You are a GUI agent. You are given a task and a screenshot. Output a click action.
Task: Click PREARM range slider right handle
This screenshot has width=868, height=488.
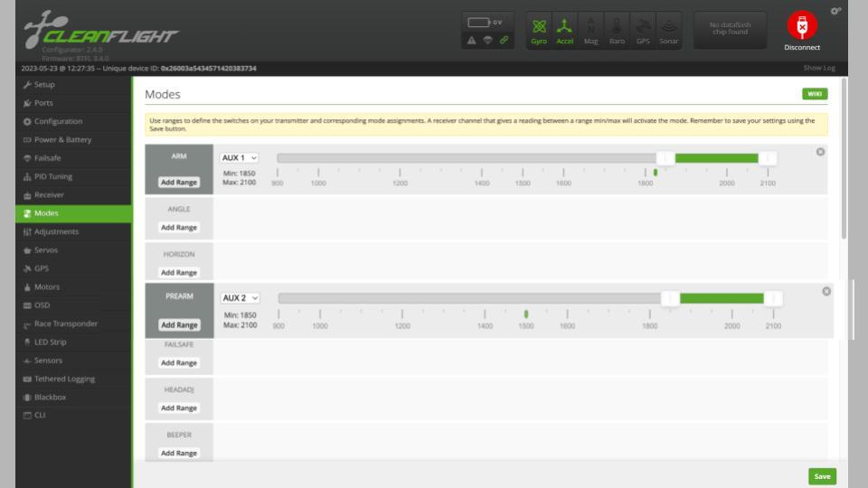click(x=773, y=298)
